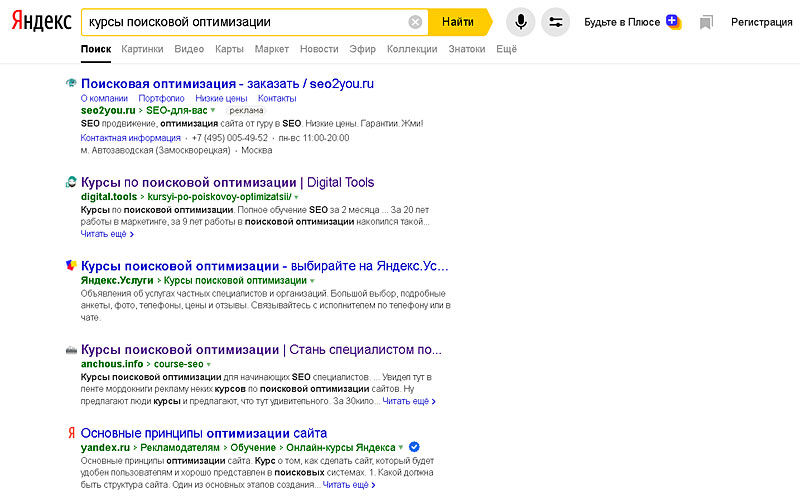Screen dimensions: 800x500
Task: Click the digital.tools green domain link
Action: click(x=109, y=197)
